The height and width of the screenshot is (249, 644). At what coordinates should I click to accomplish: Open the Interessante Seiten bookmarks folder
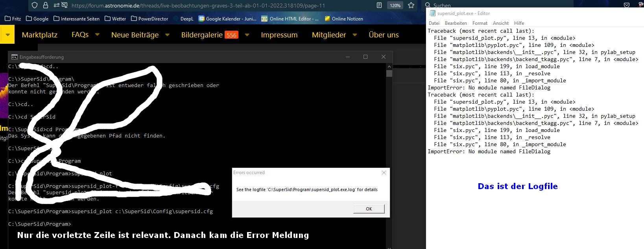(x=76, y=19)
